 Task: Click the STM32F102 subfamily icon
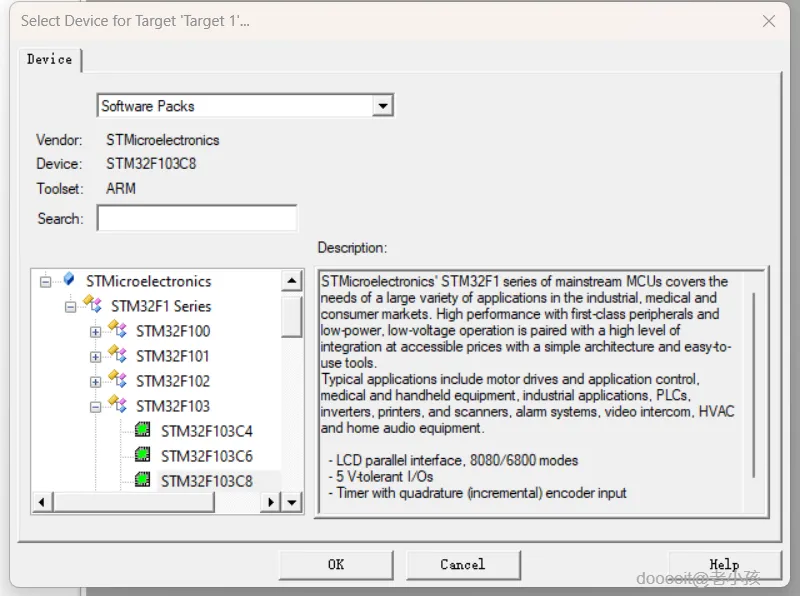pos(118,379)
